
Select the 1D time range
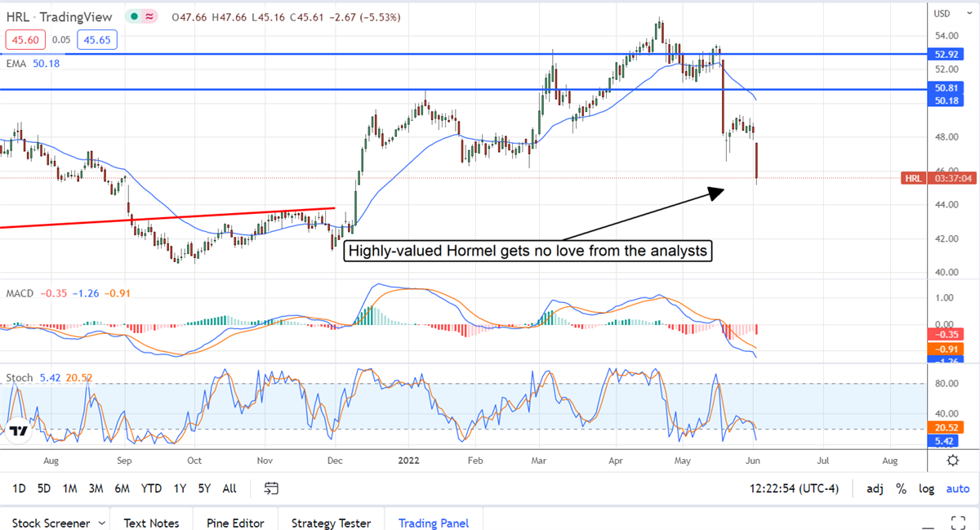tap(20, 488)
